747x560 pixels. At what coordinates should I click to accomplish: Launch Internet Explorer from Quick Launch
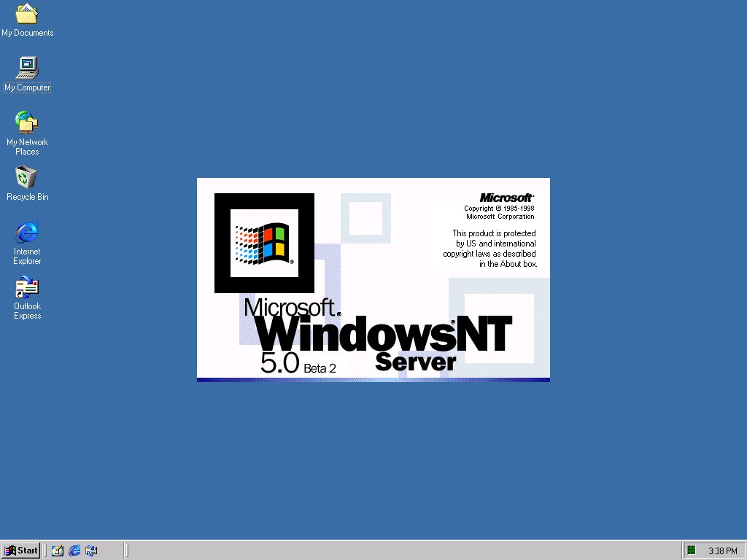tap(74, 551)
